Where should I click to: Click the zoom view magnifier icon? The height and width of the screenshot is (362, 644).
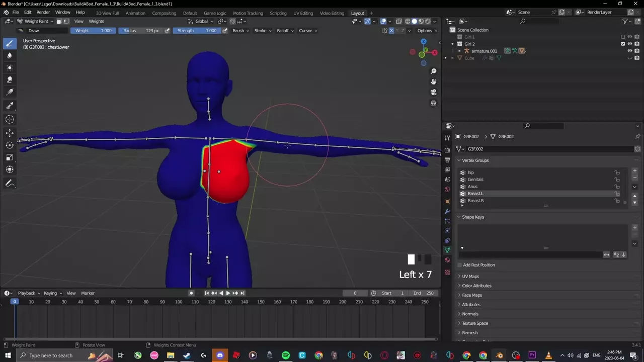point(433,71)
